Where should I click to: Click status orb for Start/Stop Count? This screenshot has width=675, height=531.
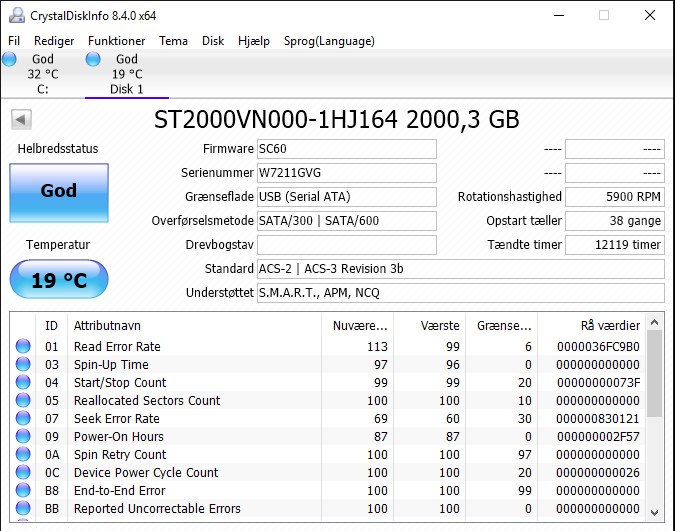(23, 382)
